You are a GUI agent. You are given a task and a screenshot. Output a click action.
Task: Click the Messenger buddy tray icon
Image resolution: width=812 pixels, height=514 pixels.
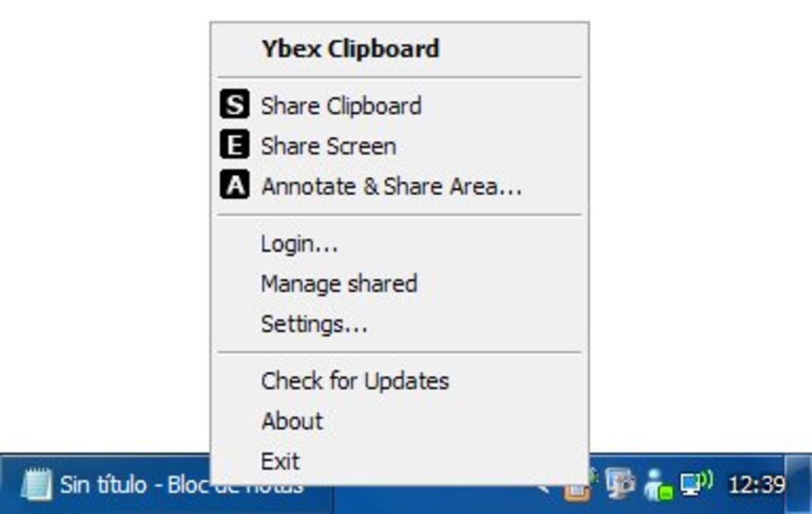point(658,484)
